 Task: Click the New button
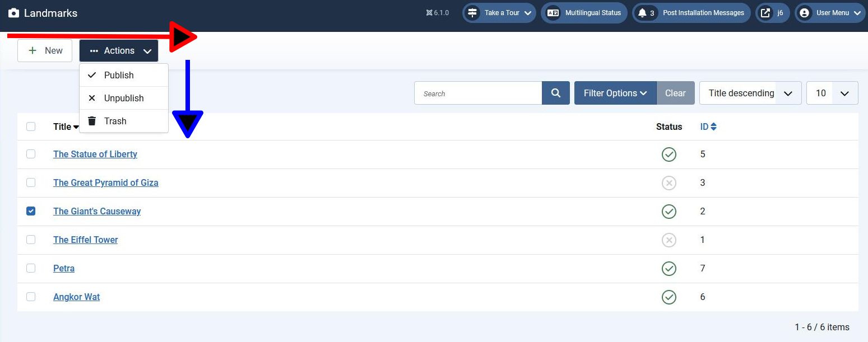[x=45, y=50]
